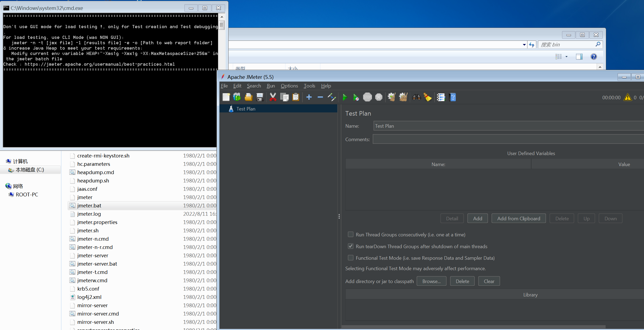
Task: Click the Browse... classpath button
Action: 431,281
